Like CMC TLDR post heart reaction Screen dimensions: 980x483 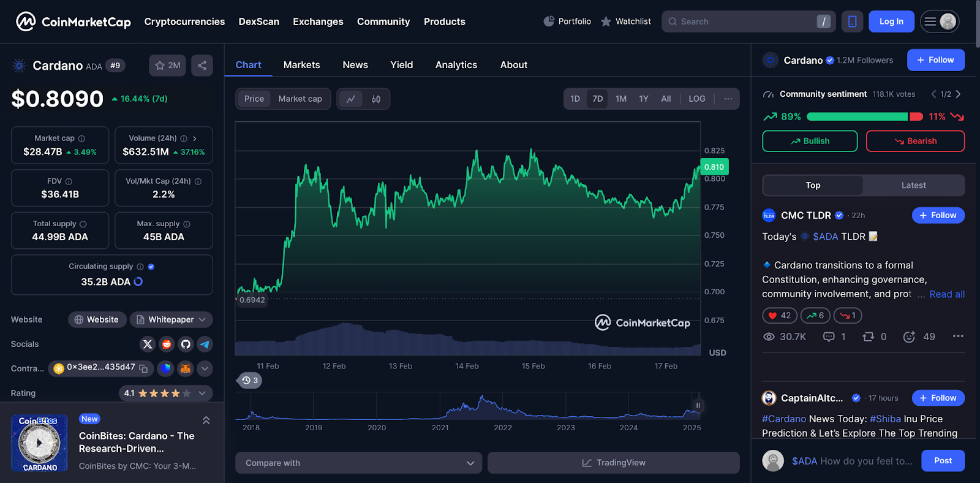(x=780, y=316)
